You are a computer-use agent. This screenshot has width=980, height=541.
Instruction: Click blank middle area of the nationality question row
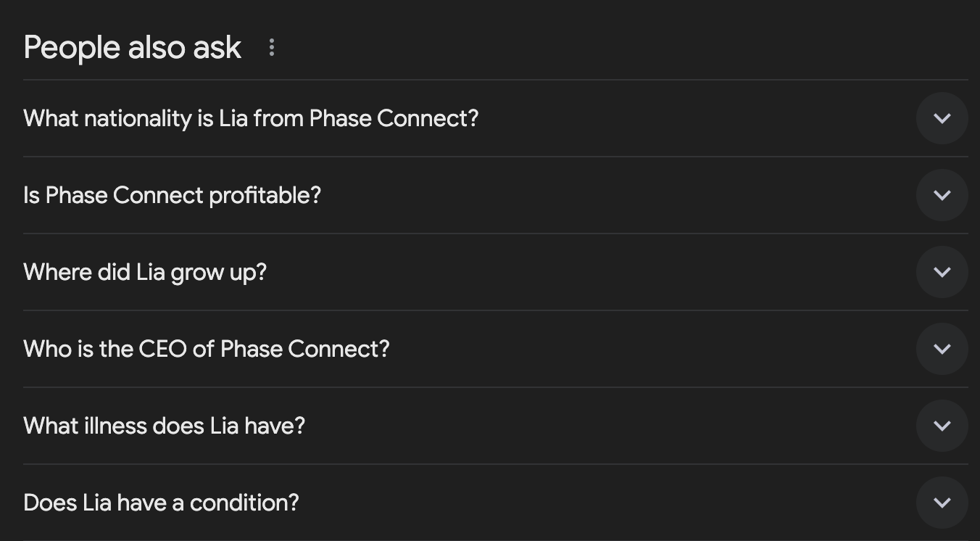(696, 118)
